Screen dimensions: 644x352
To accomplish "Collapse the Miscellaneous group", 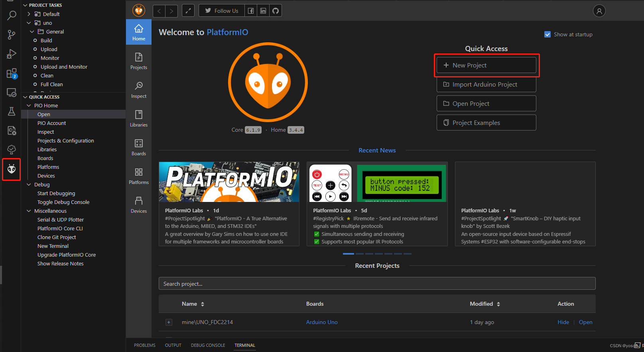I will 29,211.
